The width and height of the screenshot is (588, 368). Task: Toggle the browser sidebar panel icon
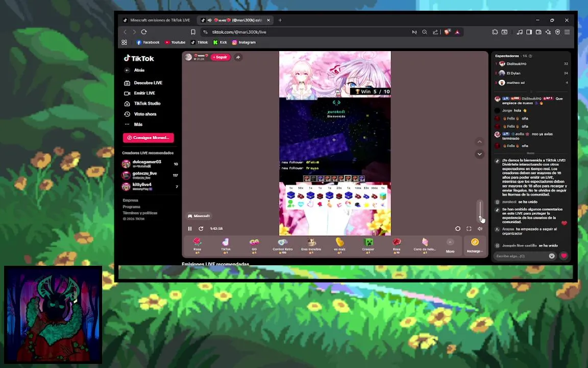tap(529, 32)
